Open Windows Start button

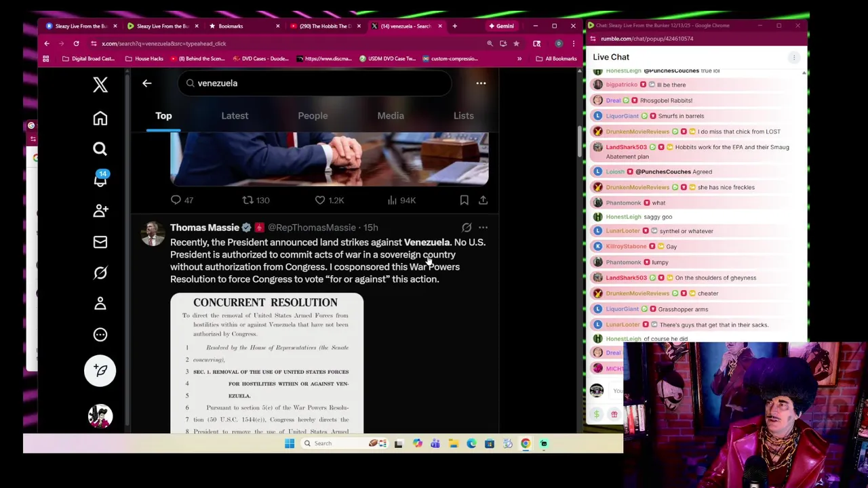click(x=290, y=443)
